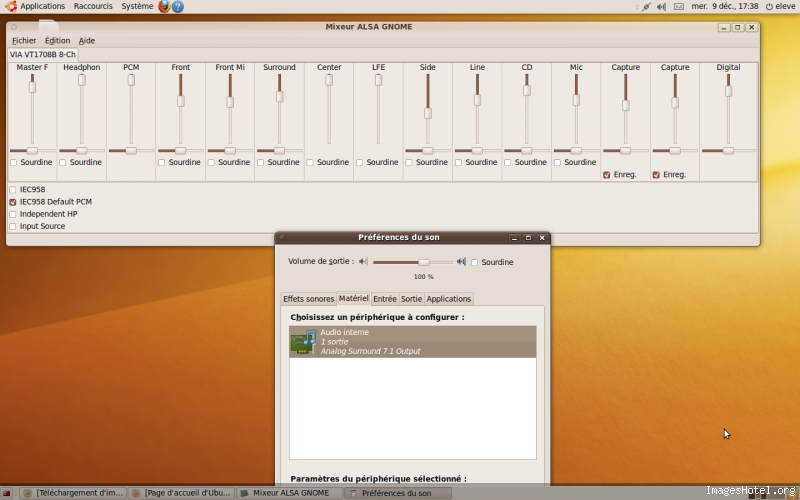The width and height of the screenshot is (800, 500).
Task: Switch to the Sortie tab
Action: 411,299
